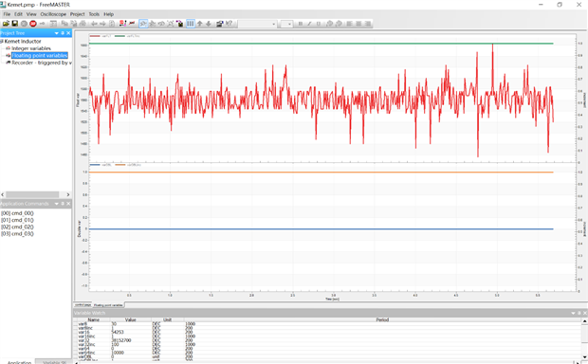
Task: Select Integer variables scope in tree
Action: pyautogui.click(x=31, y=48)
